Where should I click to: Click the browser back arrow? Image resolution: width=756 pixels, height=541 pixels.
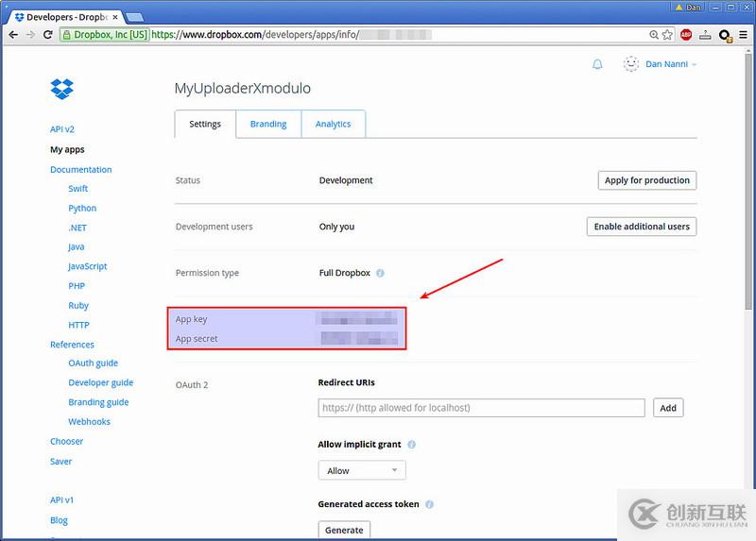(x=13, y=35)
